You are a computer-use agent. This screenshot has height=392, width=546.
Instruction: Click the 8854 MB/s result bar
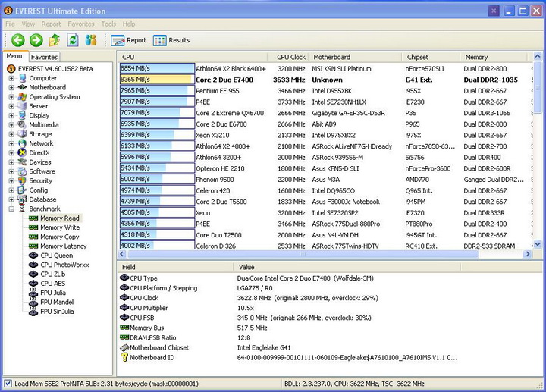coord(157,68)
